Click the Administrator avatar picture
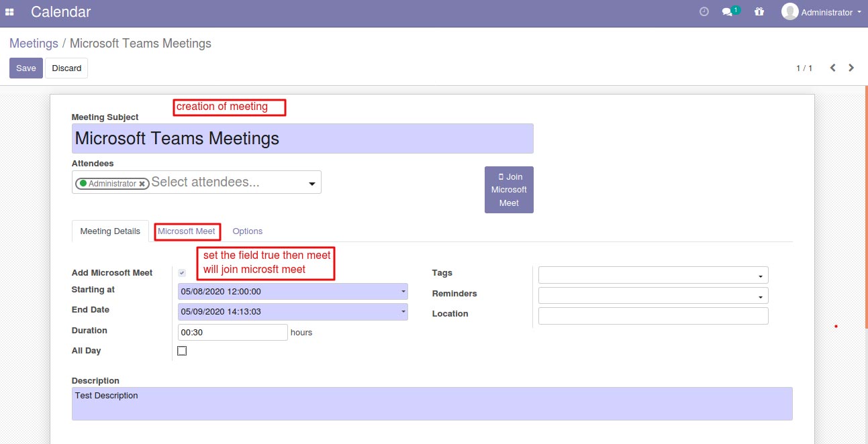 click(790, 11)
